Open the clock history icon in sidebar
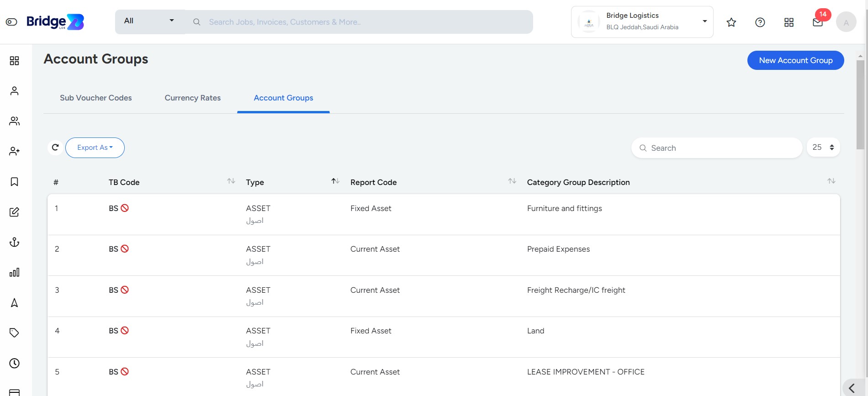 point(14,363)
